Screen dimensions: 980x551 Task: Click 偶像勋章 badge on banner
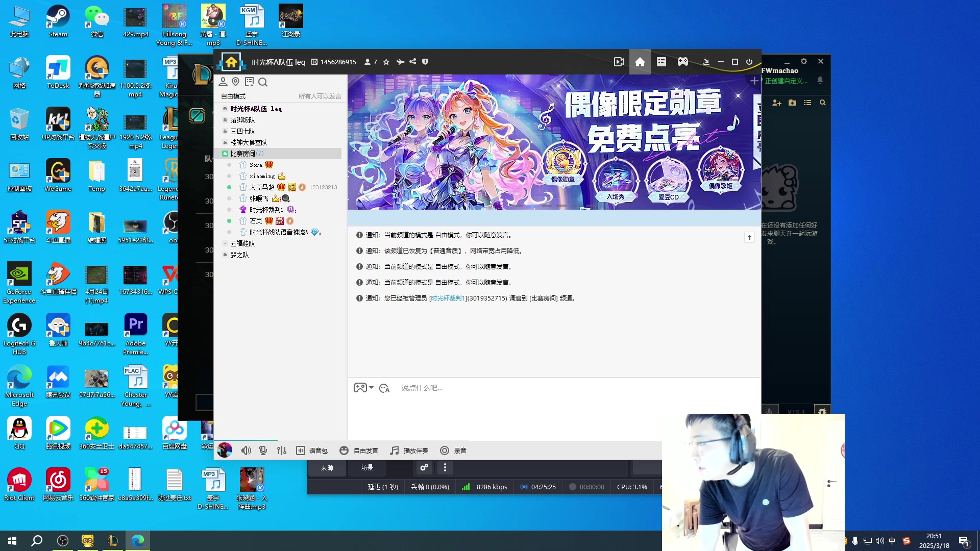[562, 164]
